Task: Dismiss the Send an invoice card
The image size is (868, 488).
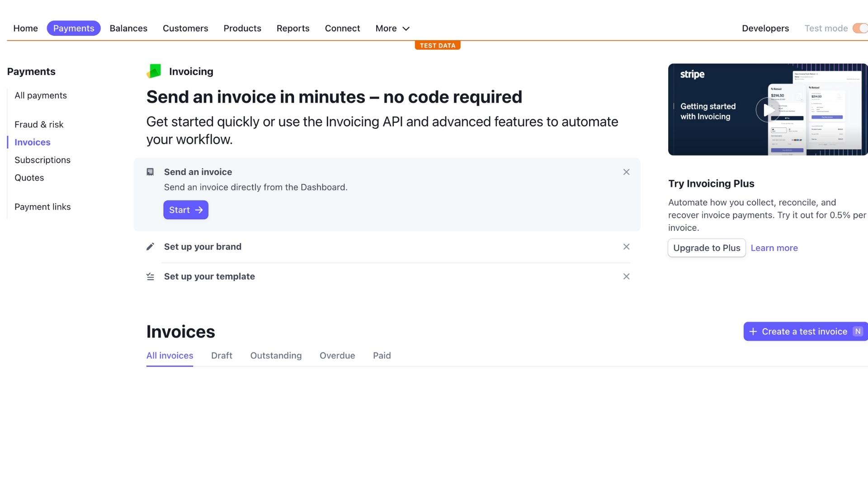Action: pyautogui.click(x=626, y=172)
